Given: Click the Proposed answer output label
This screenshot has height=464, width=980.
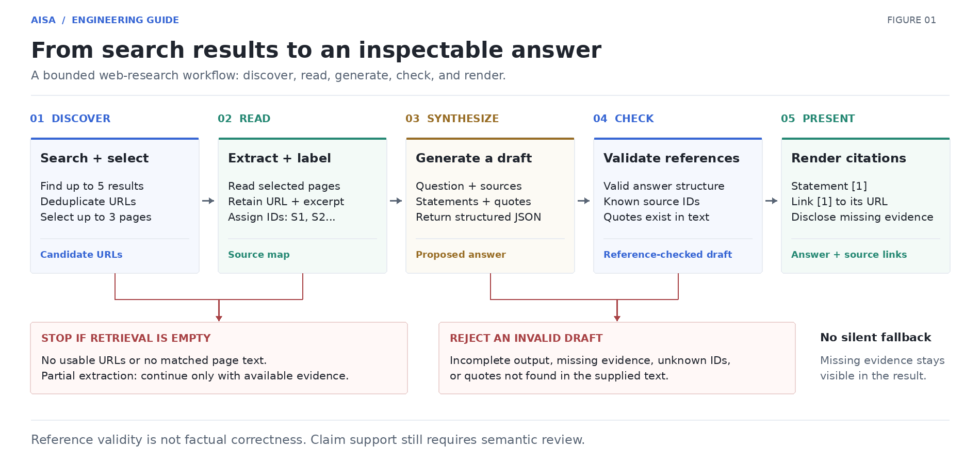Looking at the screenshot, I should click(461, 255).
